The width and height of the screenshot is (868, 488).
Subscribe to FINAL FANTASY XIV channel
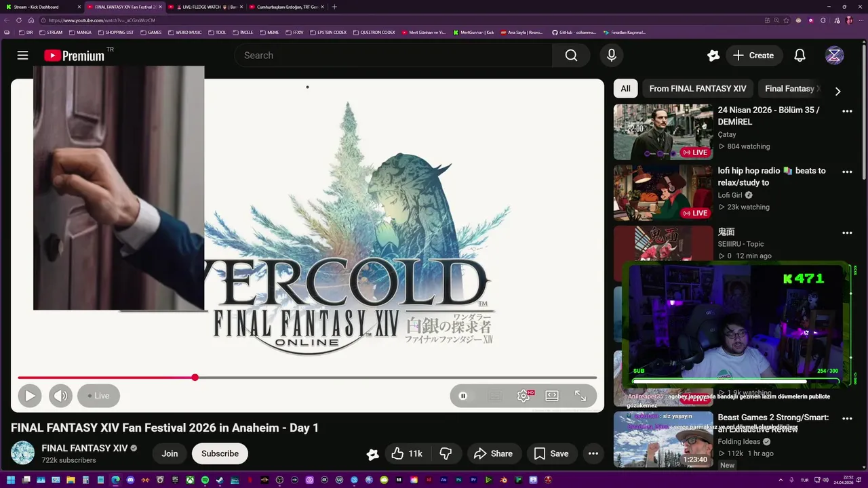[x=220, y=453]
